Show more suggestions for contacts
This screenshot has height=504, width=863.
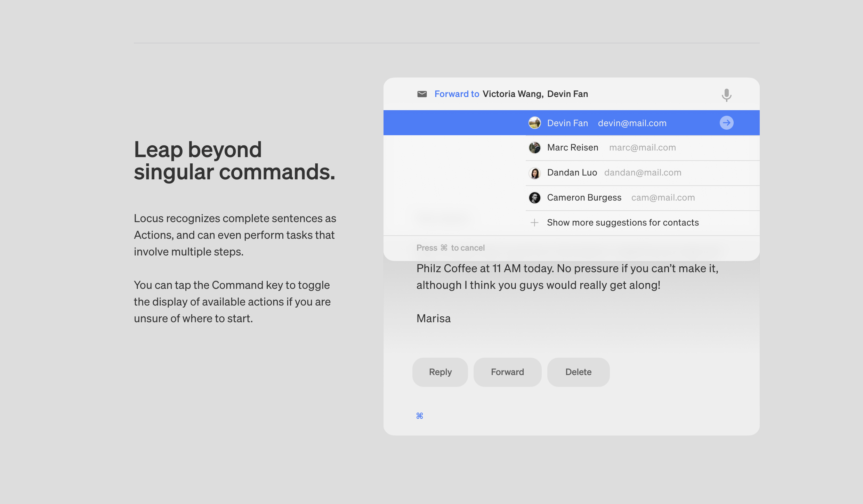pyautogui.click(x=642, y=223)
